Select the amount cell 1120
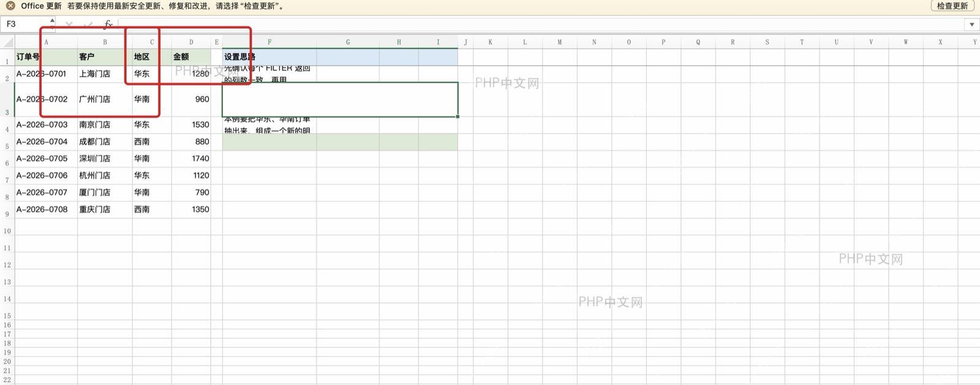980x385 pixels. [x=191, y=176]
